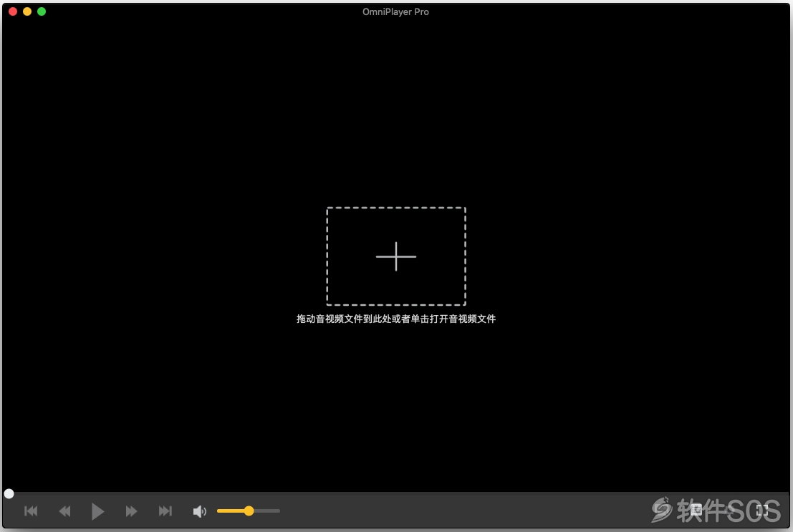The width and height of the screenshot is (793, 532).
Task: Fast forward the video playback
Action: click(131, 511)
